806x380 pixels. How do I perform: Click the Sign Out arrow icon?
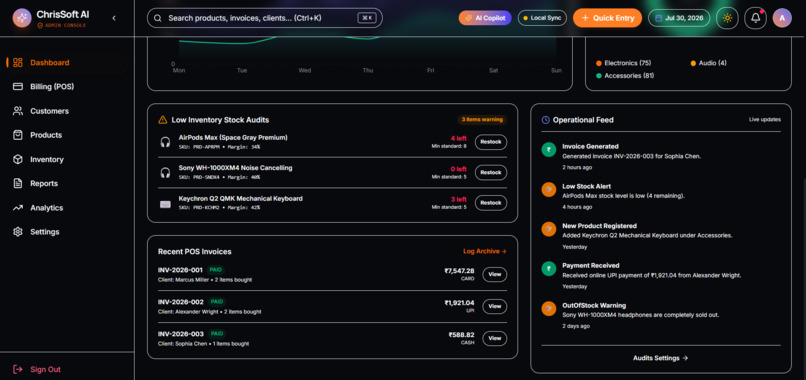point(18,369)
